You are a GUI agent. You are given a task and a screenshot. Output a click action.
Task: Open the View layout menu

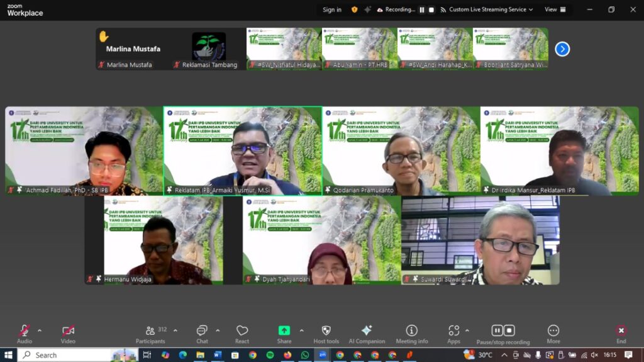pyautogui.click(x=554, y=9)
